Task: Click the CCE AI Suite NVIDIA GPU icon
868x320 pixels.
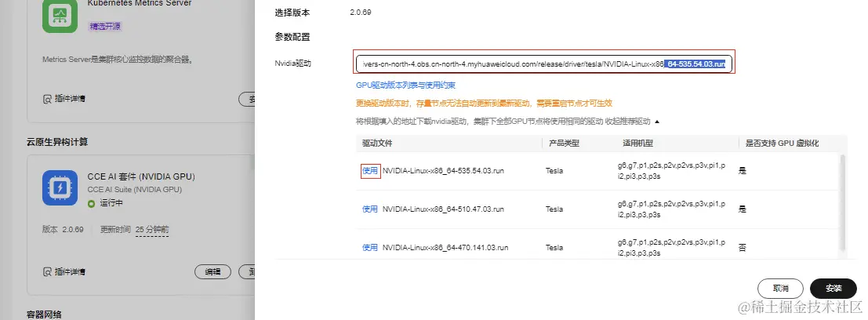Action: (60, 187)
